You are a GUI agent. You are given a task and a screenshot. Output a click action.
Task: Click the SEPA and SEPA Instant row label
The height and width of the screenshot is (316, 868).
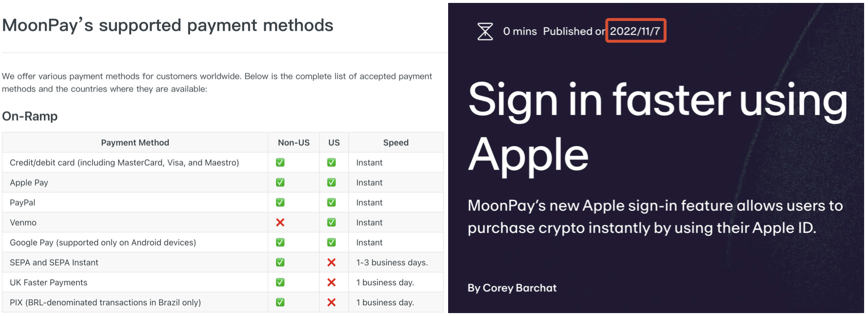(x=54, y=262)
